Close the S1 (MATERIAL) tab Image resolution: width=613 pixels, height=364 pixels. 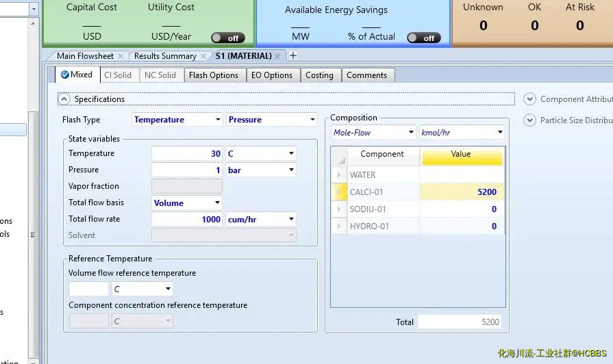coord(277,56)
